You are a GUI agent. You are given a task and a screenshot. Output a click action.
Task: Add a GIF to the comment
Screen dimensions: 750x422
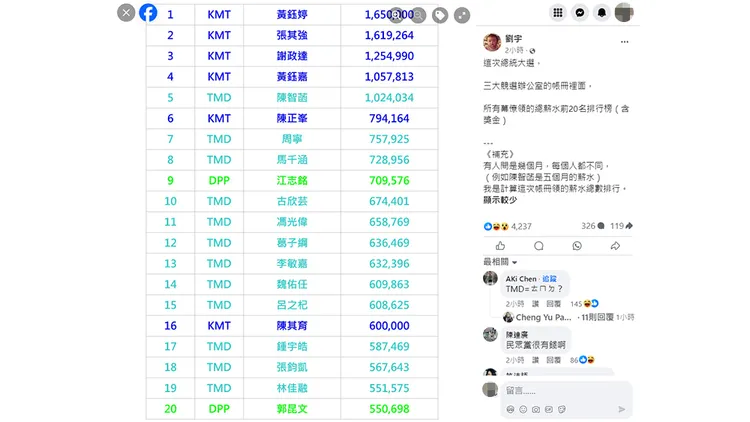[549, 409]
